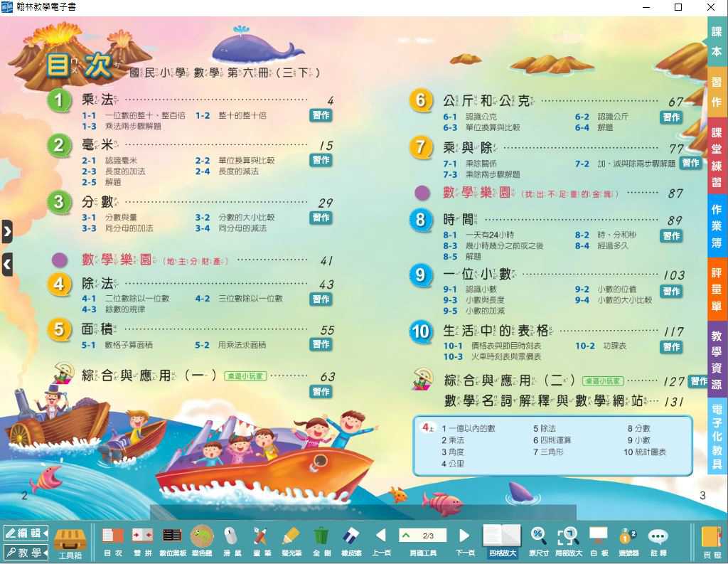Click the purple circle beside 找出不足重的金幣

tap(422, 193)
